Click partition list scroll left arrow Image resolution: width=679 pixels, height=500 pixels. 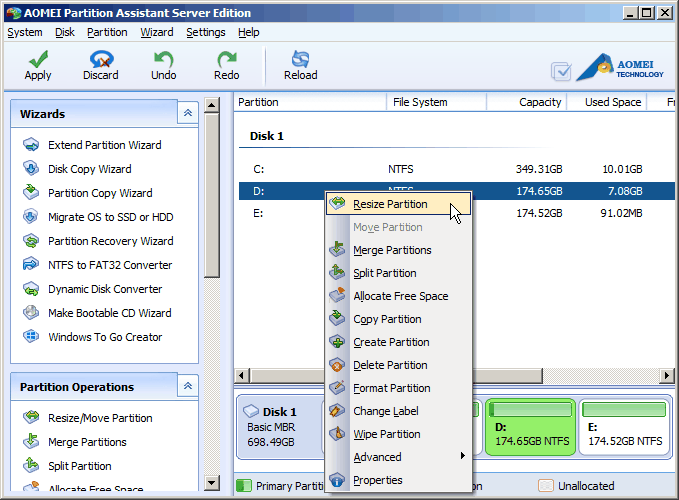[x=242, y=375]
